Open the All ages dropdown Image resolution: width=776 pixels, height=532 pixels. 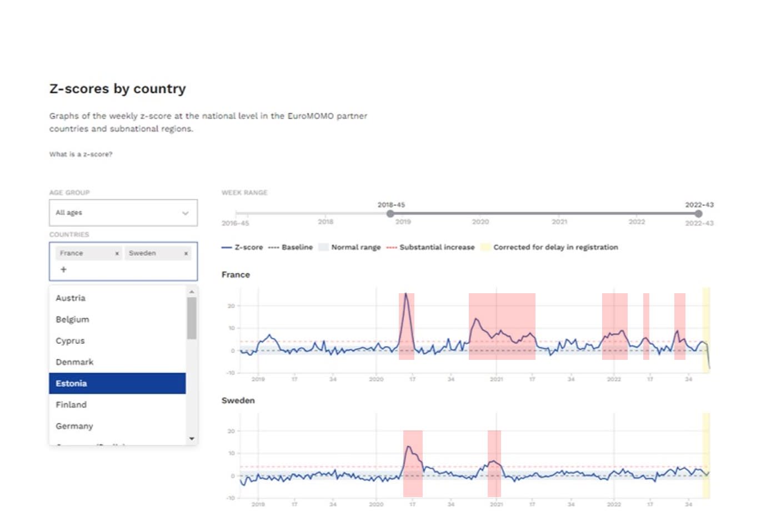(123, 213)
